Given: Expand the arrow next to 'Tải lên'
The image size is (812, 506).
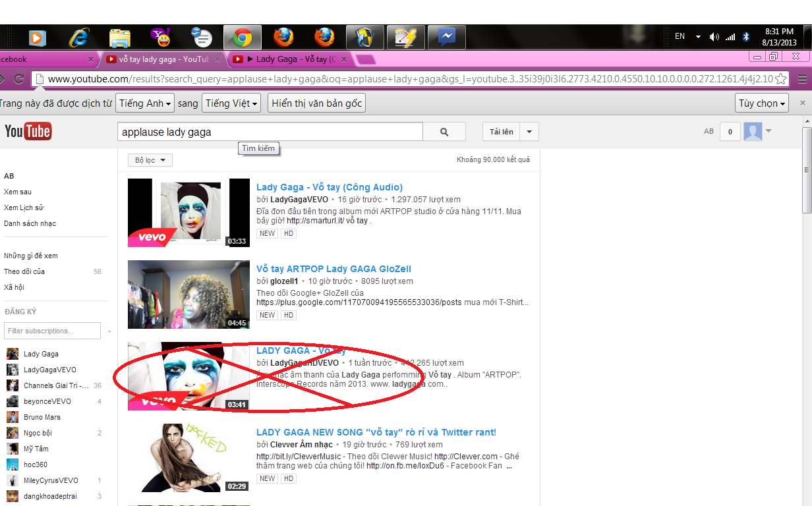Looking at the screenshot, I should pyautogui.click(x=529, y=132).
